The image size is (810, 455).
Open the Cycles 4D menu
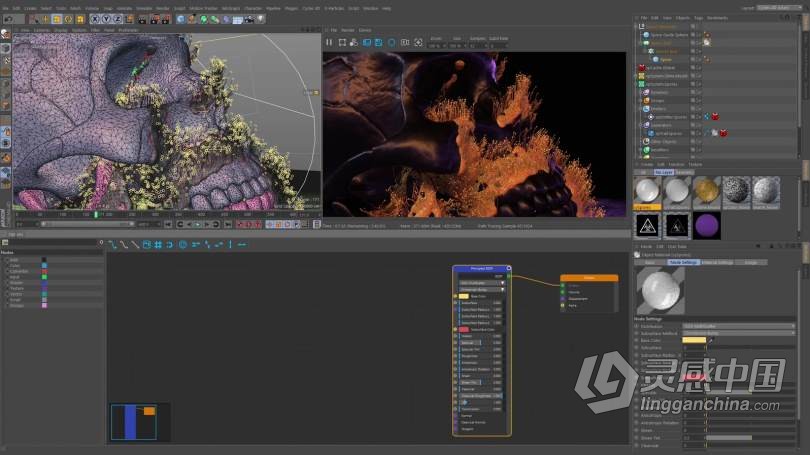(311, 8)
